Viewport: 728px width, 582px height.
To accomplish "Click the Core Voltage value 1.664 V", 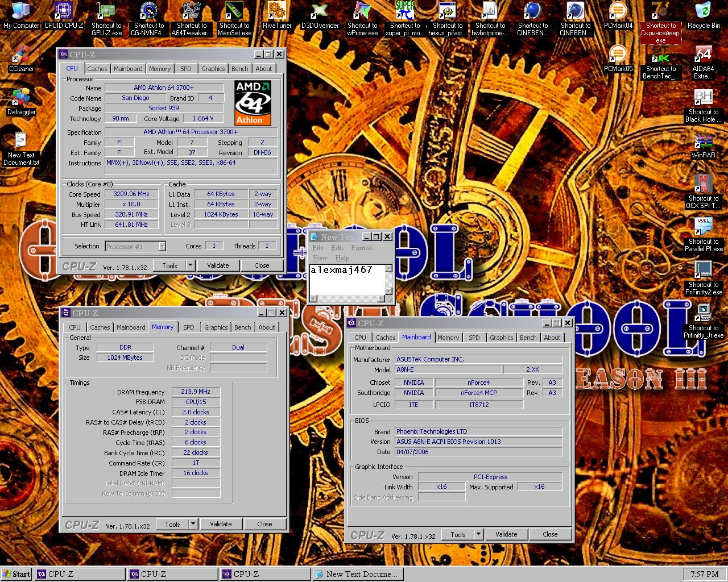I will (x=204, y=118).
